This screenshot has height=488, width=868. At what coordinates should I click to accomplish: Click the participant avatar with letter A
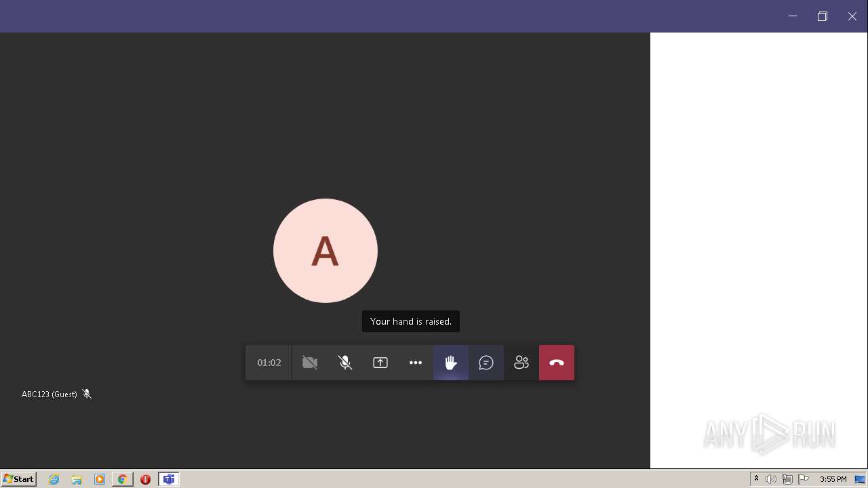325,251
